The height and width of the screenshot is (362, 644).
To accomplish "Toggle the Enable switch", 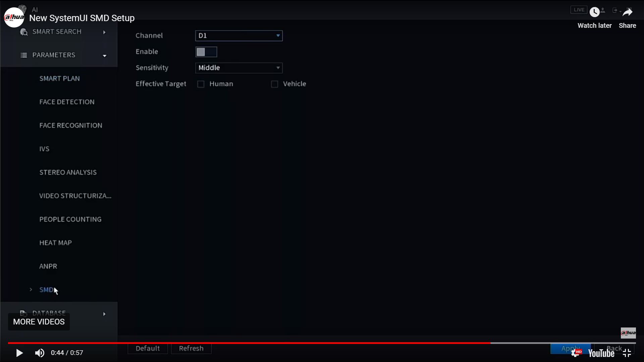I will pos(206,52).
